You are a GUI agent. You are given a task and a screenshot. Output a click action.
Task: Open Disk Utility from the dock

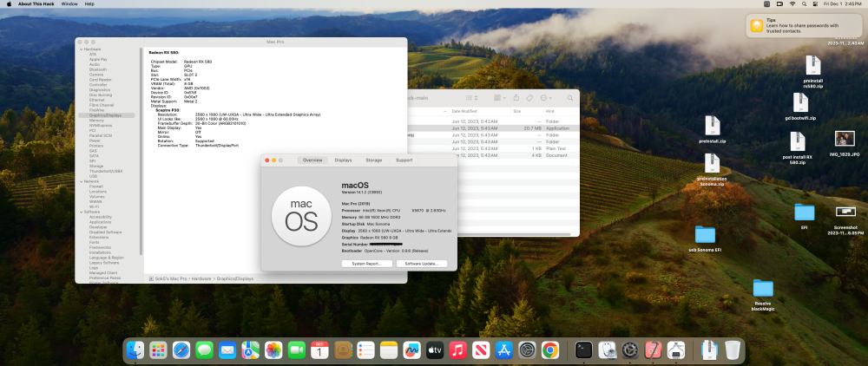pos(607,350)
